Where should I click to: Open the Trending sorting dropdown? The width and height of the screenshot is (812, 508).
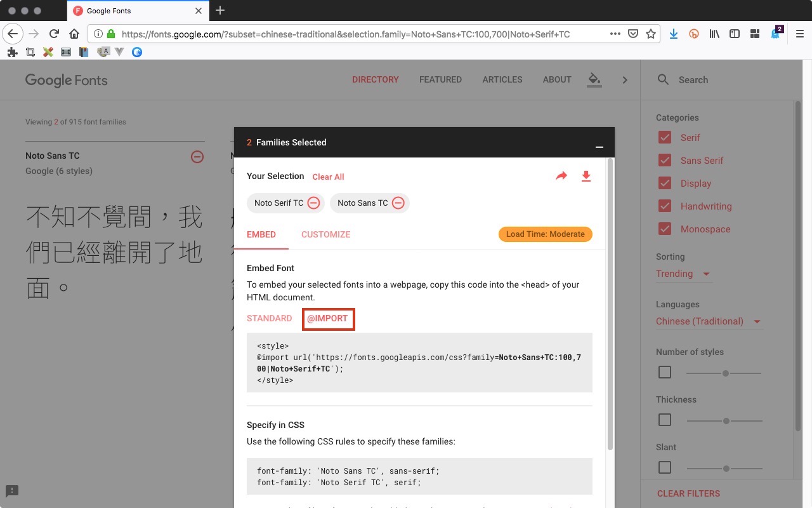(684, 274)
